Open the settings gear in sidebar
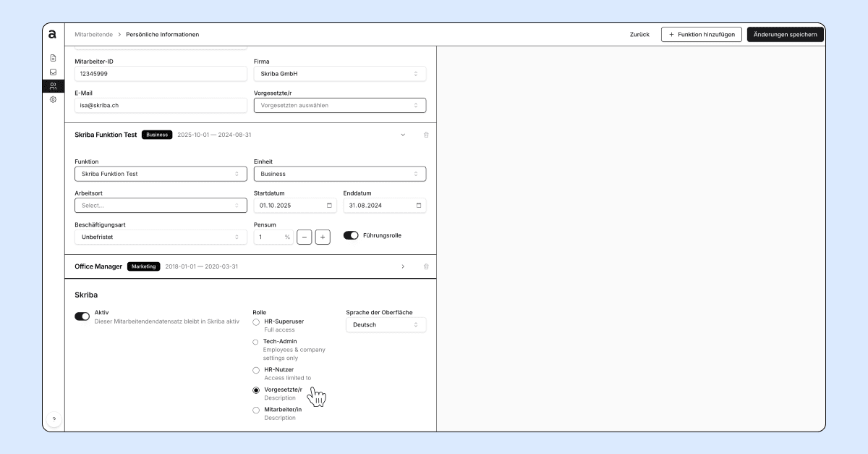Viewport: 868px width, 454px height. pyautogui.click(x=53, y=99)
